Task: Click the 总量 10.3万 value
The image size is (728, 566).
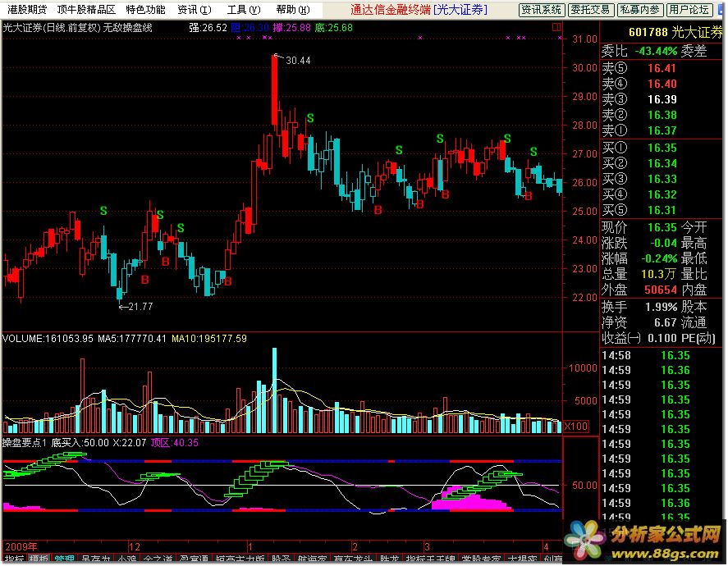Action: [x=658, y=274]
